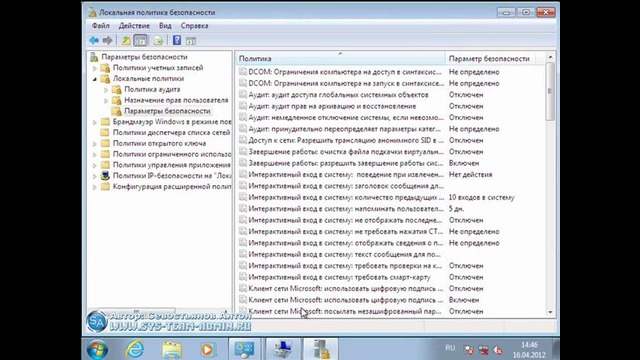Click the Политика аудита folder icon
The image size is (640, 360).
click(x=117, y=89)
